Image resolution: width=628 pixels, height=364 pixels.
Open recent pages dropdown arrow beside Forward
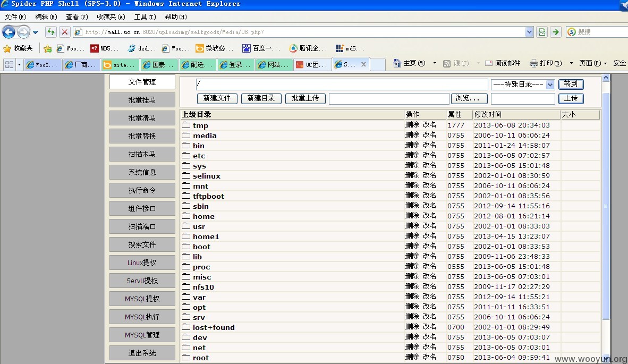point(35,32)
